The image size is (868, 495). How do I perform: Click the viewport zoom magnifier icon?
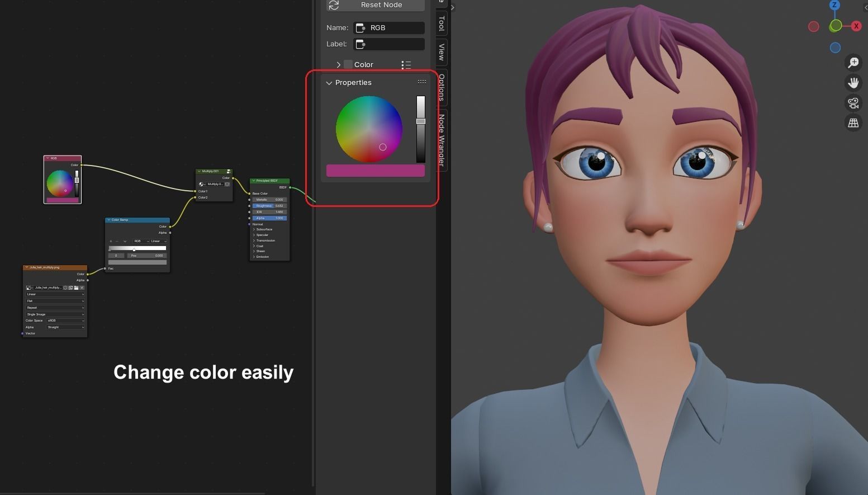click(x=853, y=63)
